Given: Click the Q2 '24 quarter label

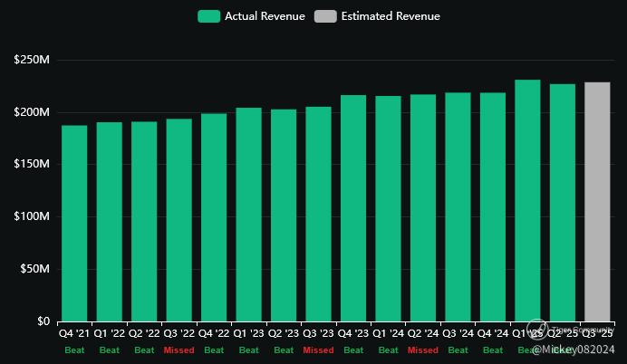Looking at the screenshot, I should (423, 333).
